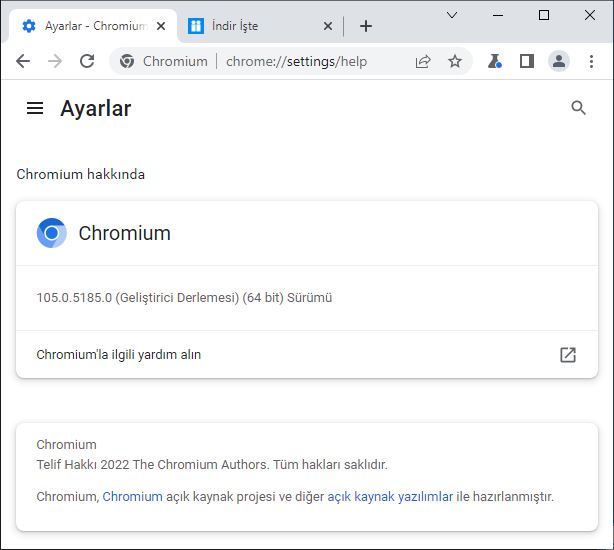Open a new tab
Viewport: 614px width, 550px height.
[366, 26]
